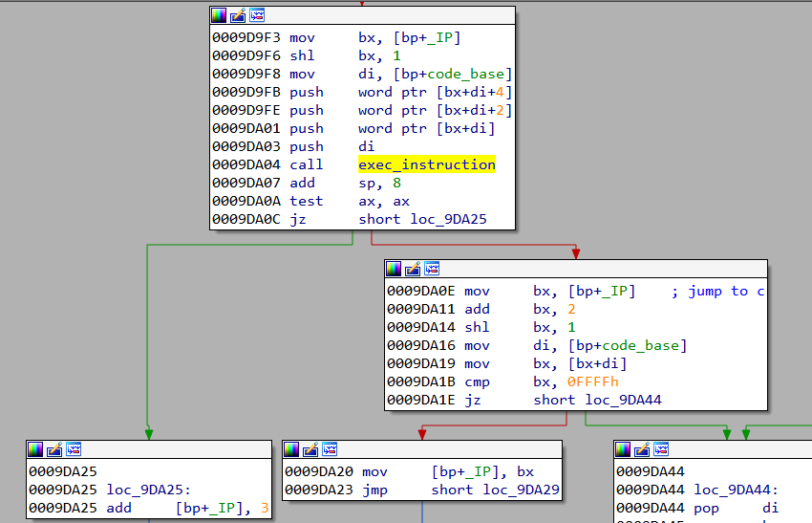812x523 pixels.
Task: Click title bar of block 0009DA20
Action: 422,449
